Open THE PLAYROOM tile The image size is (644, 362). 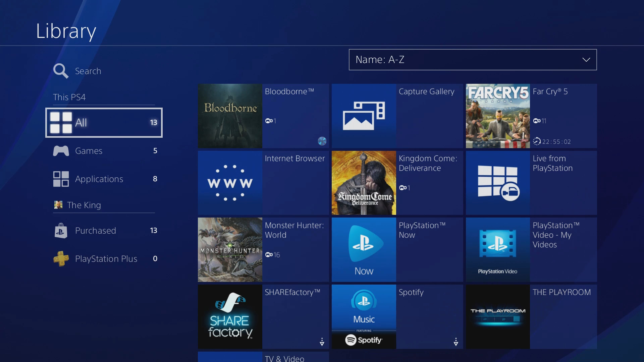(531, 316)
